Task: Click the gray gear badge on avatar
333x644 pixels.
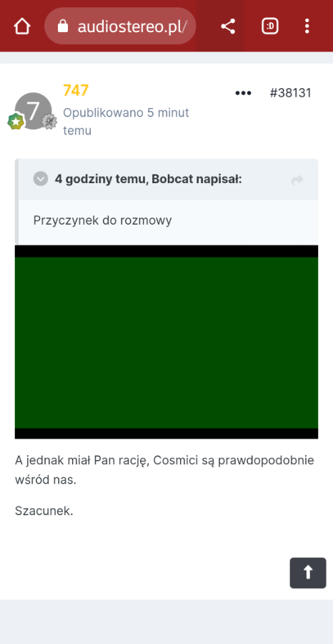Action: 49,122
